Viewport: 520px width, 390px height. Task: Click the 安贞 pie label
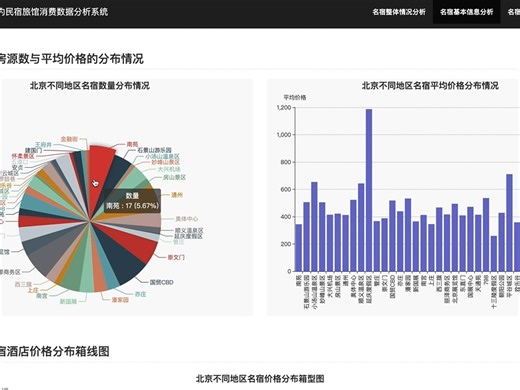click(17, 167)
